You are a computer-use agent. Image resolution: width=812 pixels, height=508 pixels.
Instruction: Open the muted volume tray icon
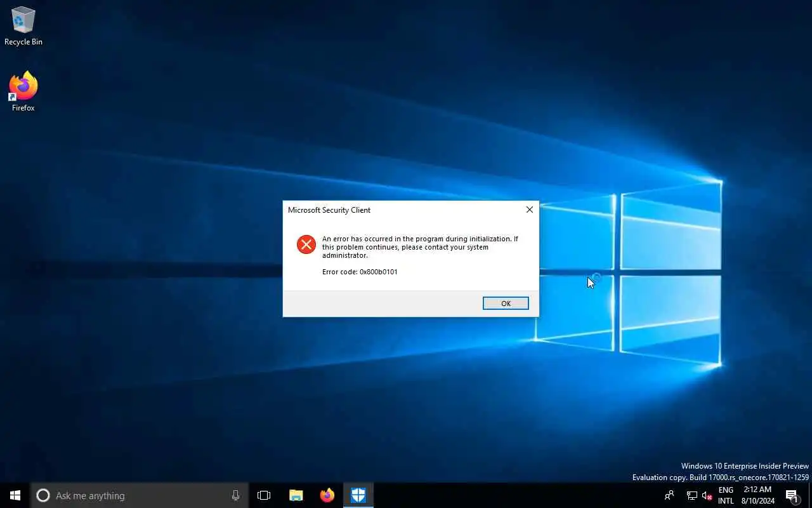coord(707,495)
